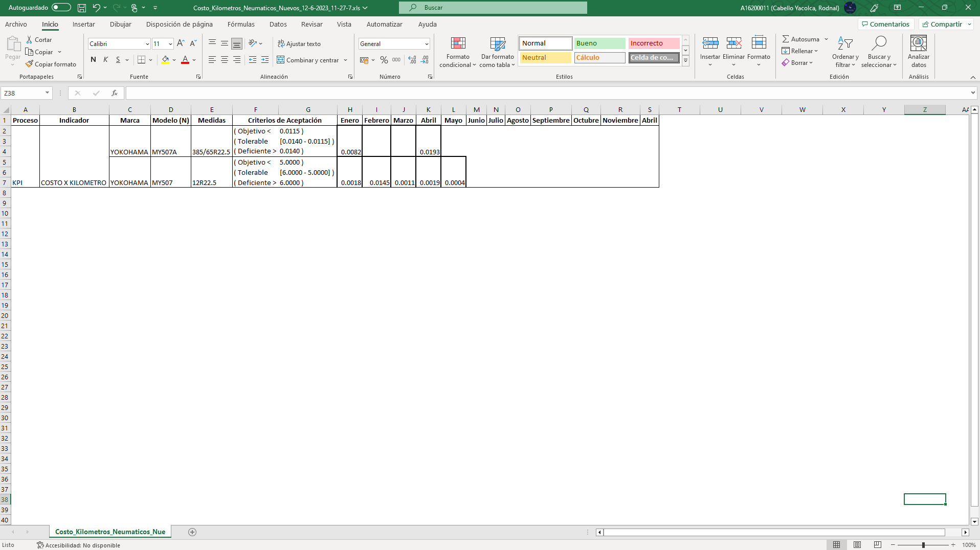980x550 pixels.
Task: Click the Percent Style icon
Action: (384, 60)
